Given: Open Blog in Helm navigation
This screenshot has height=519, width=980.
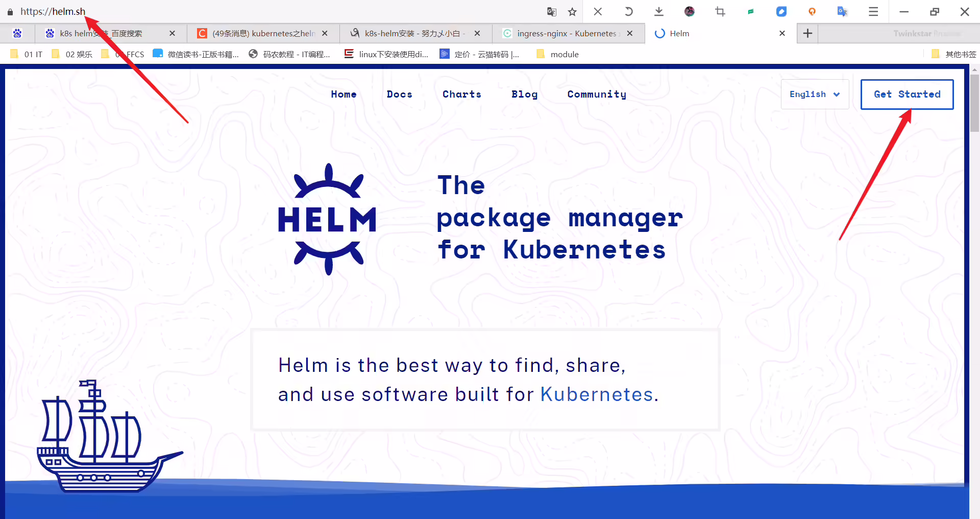Looking at the screenshot, I should [x=524, y=95].
